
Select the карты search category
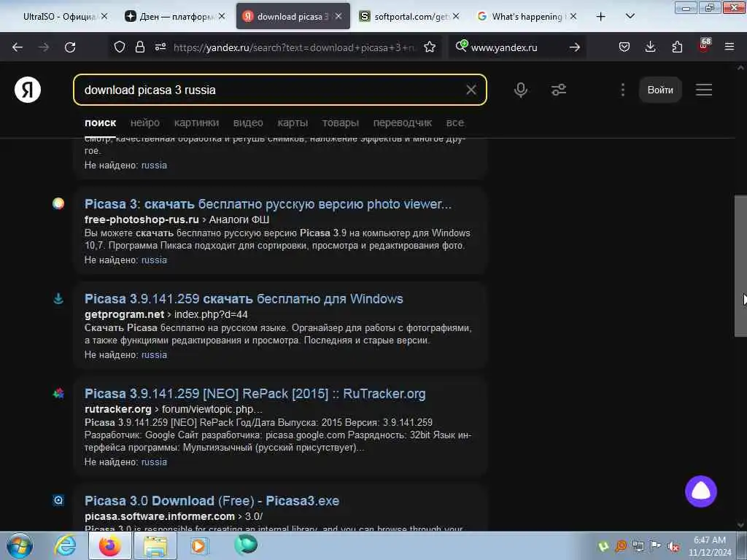[x=293, y=122]
